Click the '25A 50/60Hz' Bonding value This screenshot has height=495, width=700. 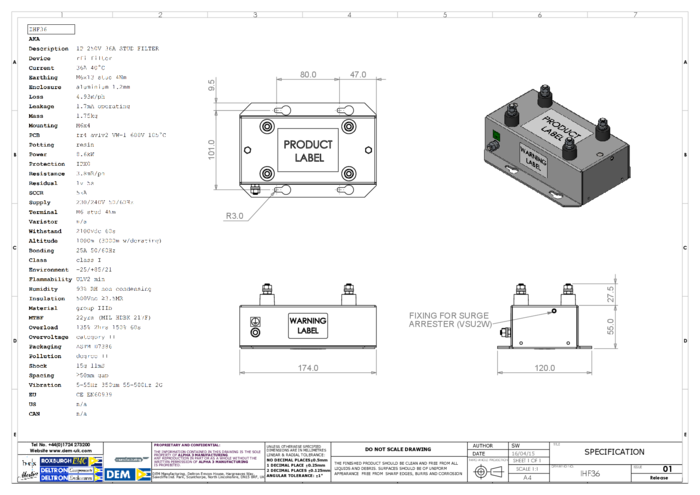96,250
